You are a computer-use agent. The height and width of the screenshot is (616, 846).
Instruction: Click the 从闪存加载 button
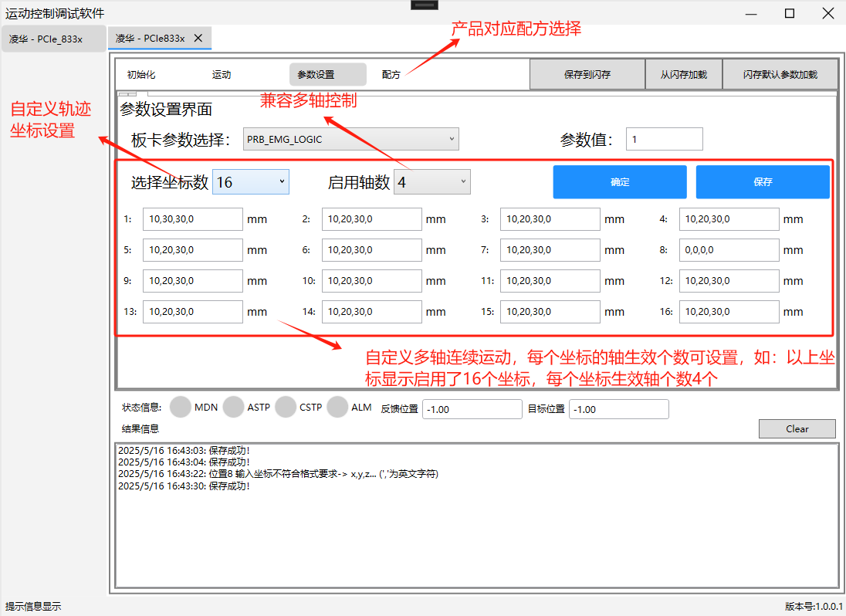[x=684, y=74]
